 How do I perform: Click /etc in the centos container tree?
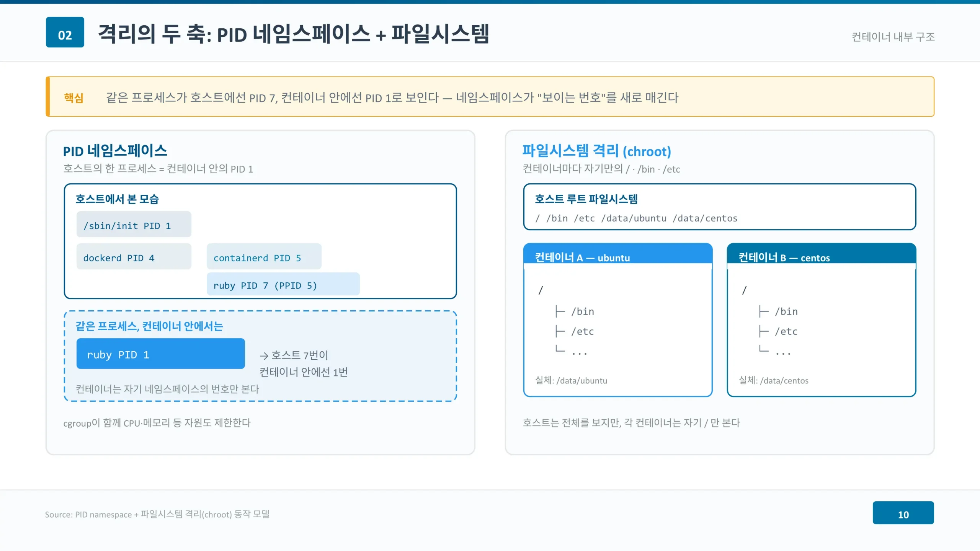pos(786,331)
